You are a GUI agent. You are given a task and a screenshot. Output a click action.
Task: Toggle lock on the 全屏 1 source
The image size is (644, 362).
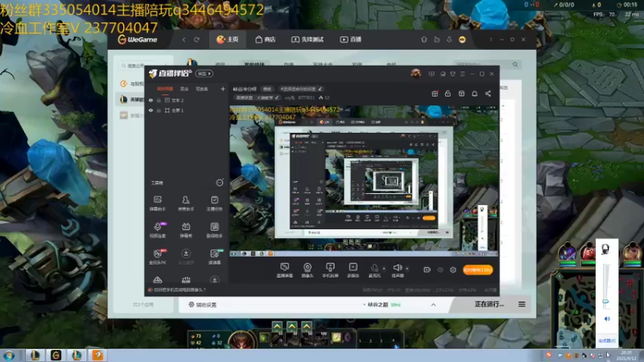tap(159, 110)
